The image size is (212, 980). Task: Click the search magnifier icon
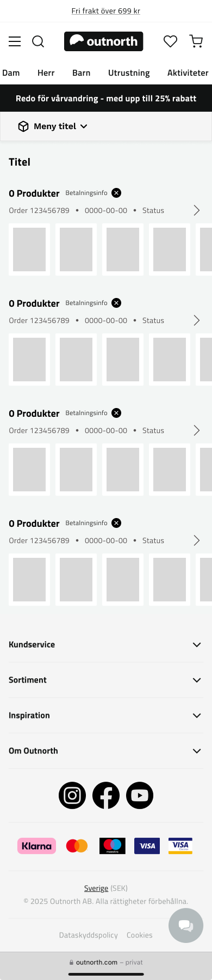[x=38, y=41]
